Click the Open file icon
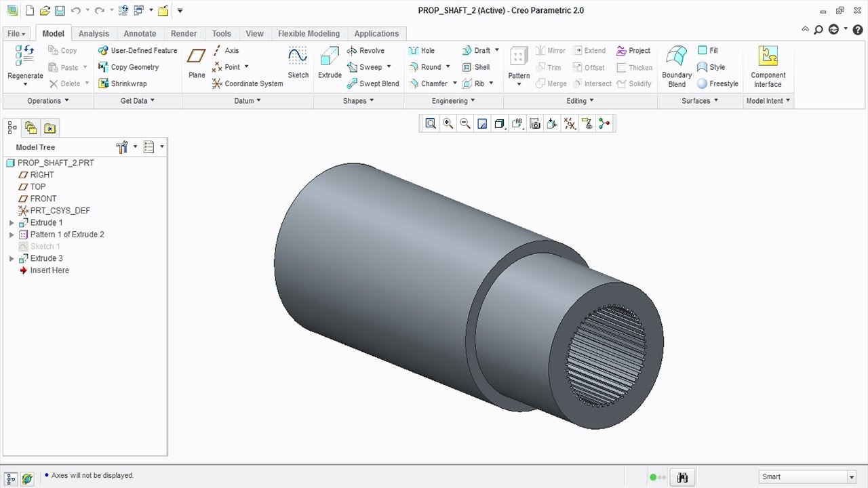Image resolution: width=868 pixels, height=488 pixels. [x=45, y=10]
